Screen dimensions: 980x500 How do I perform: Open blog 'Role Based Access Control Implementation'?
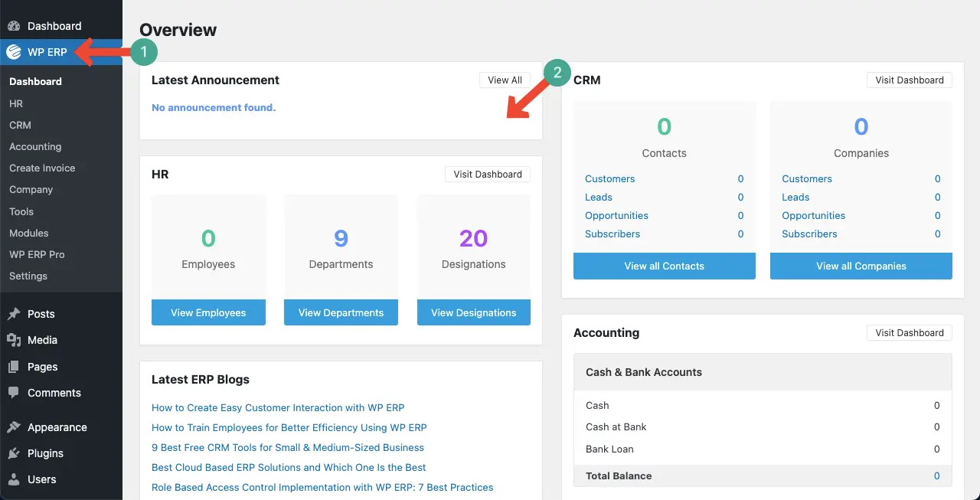coord(322,487)
